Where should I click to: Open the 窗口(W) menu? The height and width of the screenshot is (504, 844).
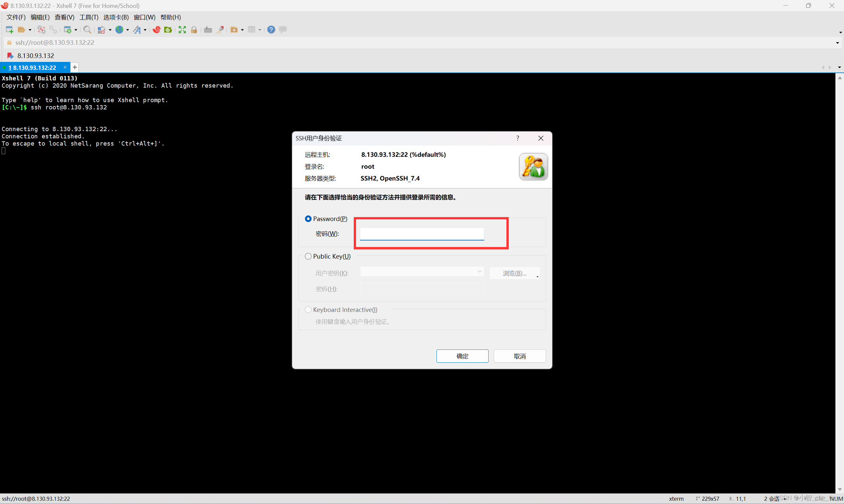pyautogui.click(x=144, y=17)
